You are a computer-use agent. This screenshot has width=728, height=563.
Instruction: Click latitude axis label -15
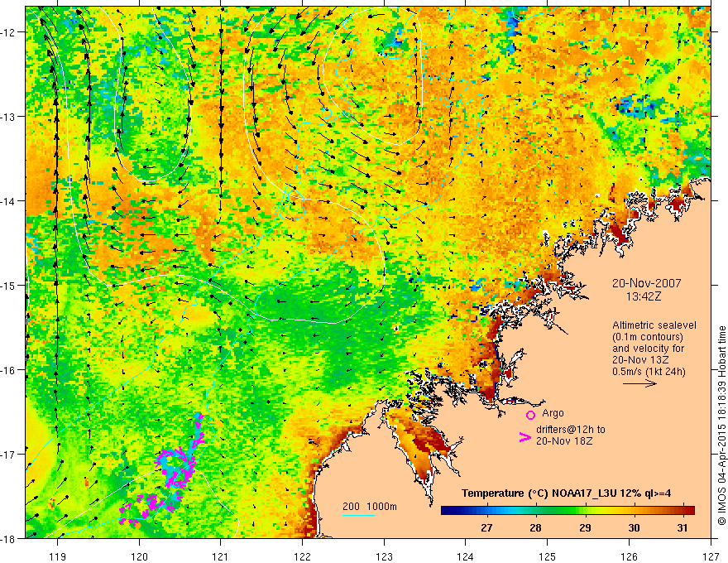click(x=9, y=285)
